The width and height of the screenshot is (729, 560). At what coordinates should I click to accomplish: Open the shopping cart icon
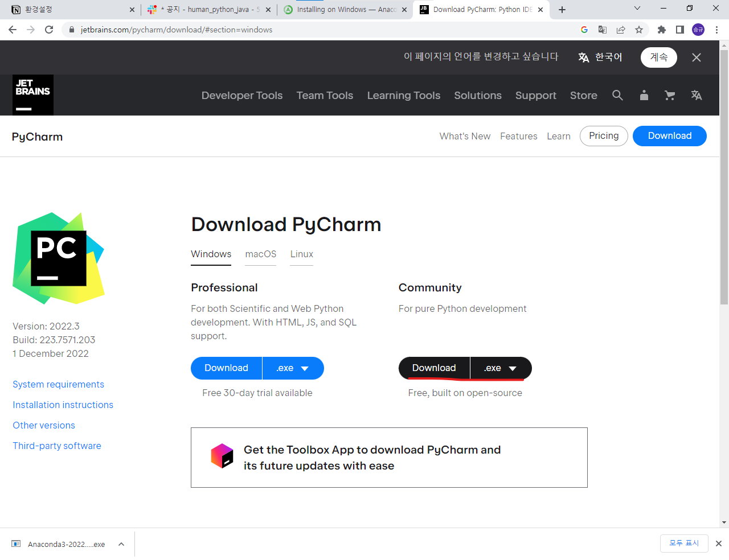[670, 95]
